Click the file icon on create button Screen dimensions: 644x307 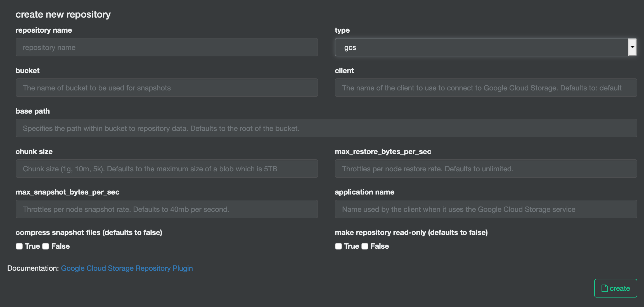[x=604, y=288]
